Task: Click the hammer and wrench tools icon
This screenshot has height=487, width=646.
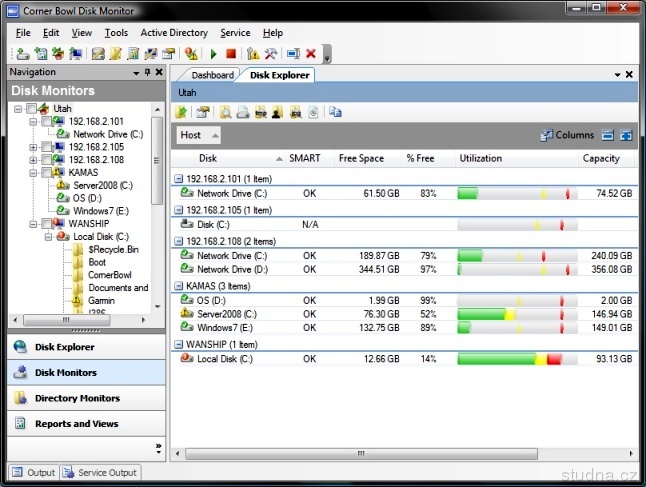Action: [x=270, y=54]
